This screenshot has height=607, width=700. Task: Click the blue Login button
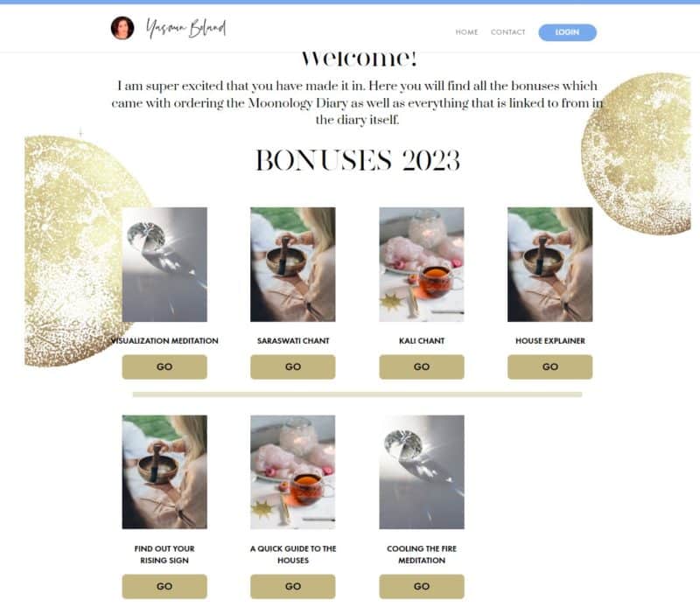[567, 32]
